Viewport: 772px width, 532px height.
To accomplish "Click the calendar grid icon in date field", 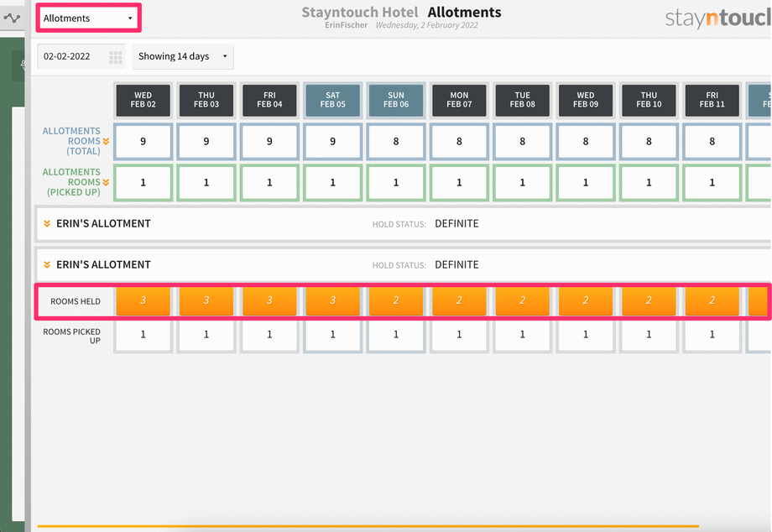I will [x=116, y=57].
